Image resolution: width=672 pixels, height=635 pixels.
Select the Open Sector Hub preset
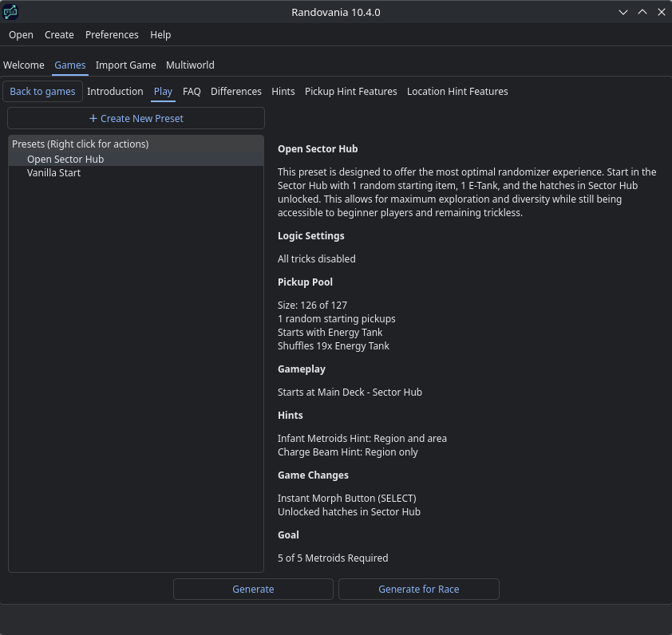[x=65, y=160]
